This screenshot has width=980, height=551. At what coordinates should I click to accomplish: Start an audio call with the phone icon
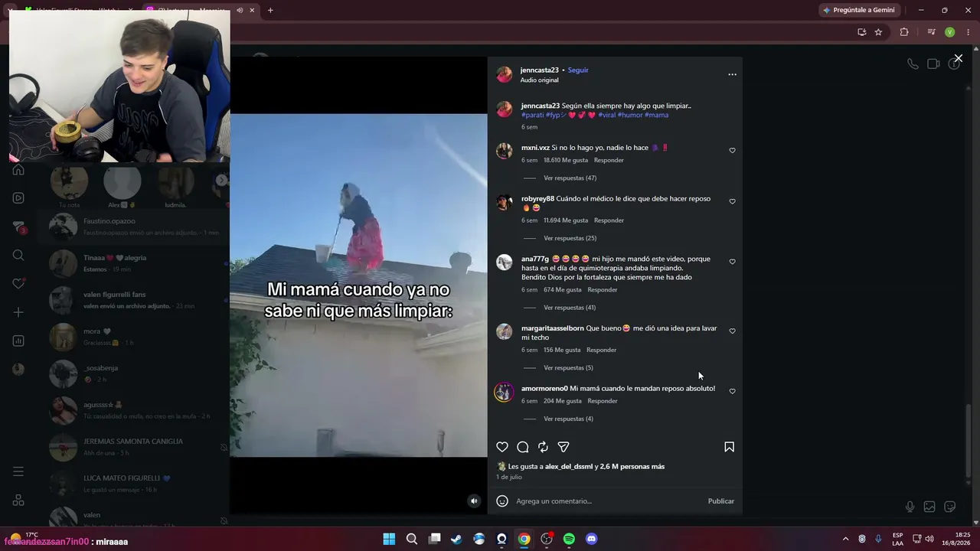pos(913,64)
